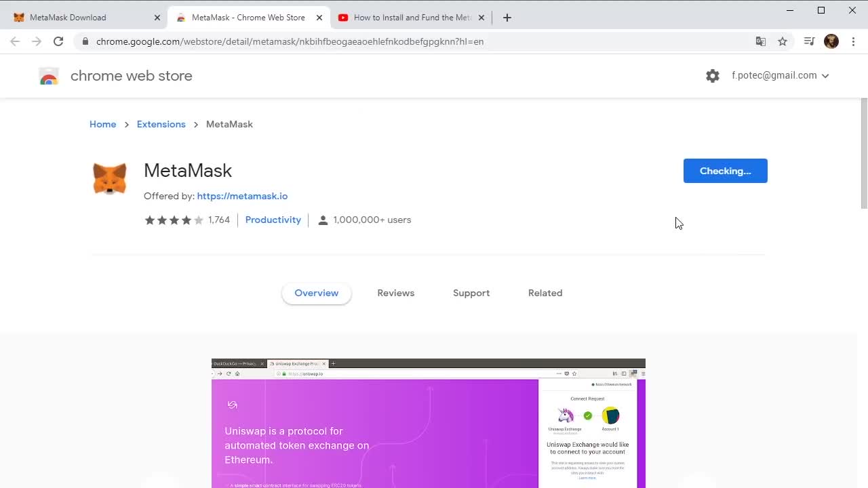Image resolution: width=868 pixels, height=488 pixels.
Task: Switch to the How to Install YouTube tab
Action: 411,18
